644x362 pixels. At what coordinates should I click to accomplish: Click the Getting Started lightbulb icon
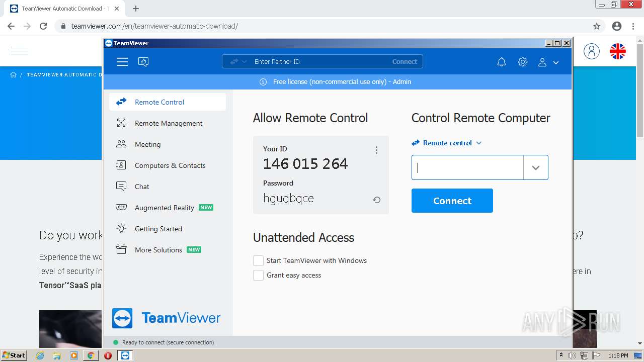pos(121,229)
